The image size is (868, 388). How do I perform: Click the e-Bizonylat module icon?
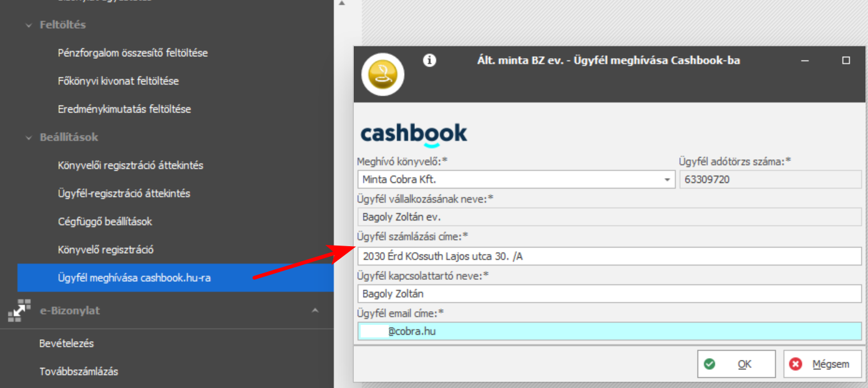[19, 311]
